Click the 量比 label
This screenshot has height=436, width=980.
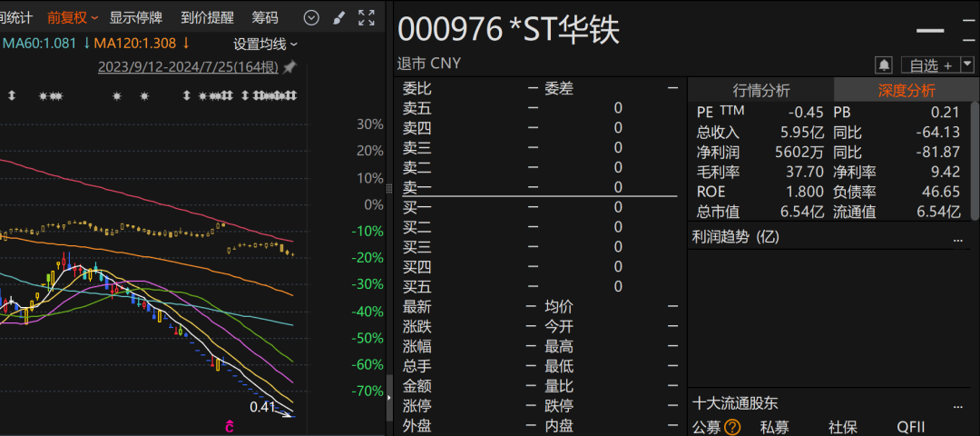(x=559, y=386)
